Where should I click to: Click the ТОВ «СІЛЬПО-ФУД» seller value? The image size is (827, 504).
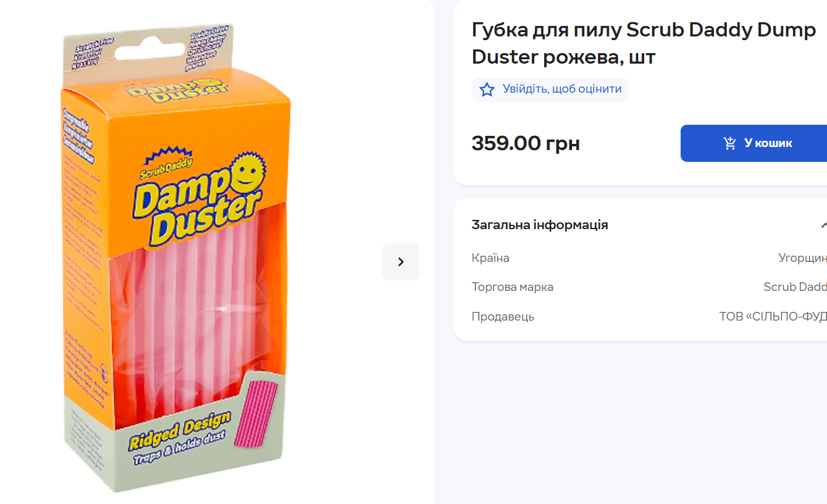pyautogui.click(x=773, y=316)
